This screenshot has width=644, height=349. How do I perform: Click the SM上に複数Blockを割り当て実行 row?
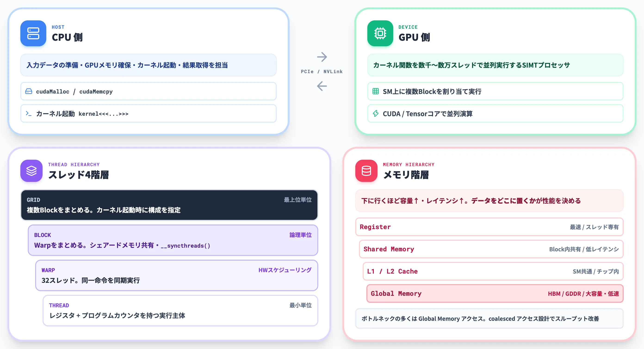(x=495, y=91)
